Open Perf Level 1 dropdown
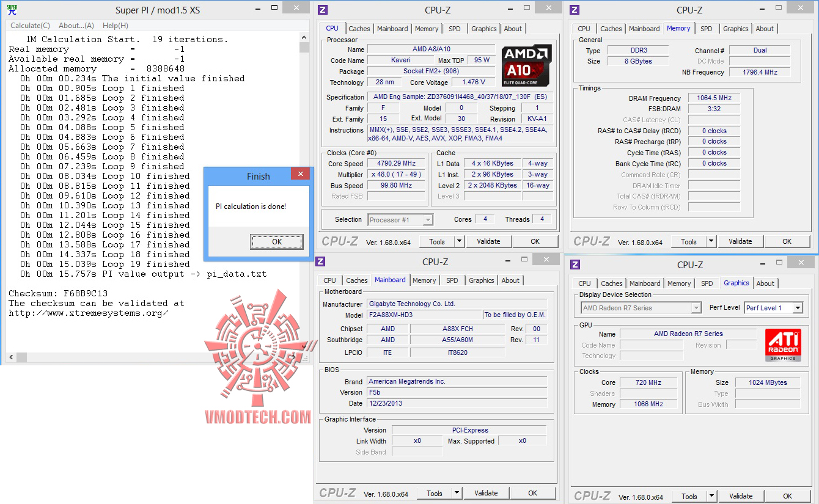The image size is (819, 504). [774, 308]
